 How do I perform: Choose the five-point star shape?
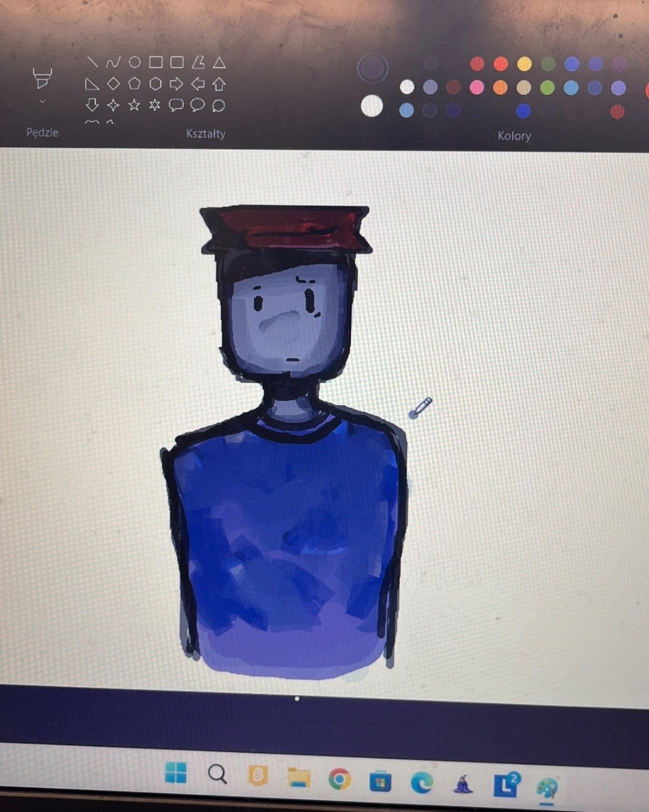tap(134, 105)
